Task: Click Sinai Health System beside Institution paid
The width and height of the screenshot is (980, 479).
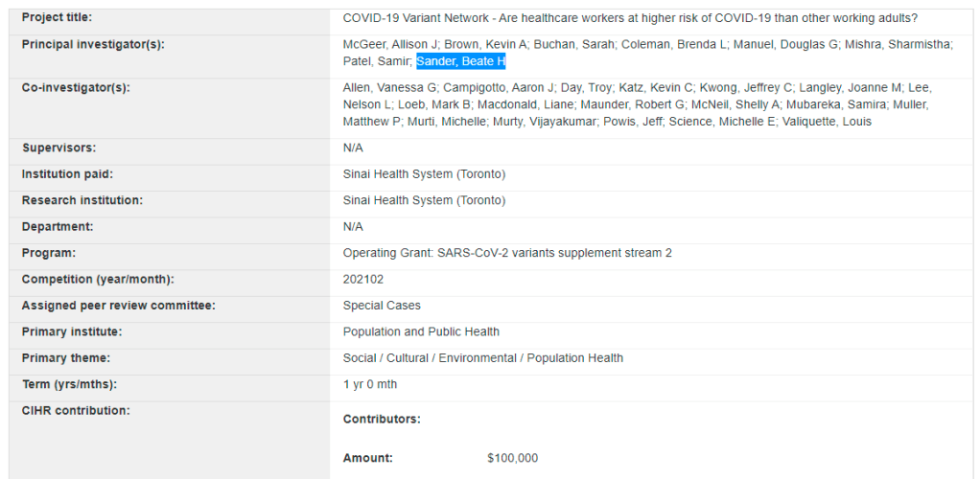Action: click(x=424, y=174)
